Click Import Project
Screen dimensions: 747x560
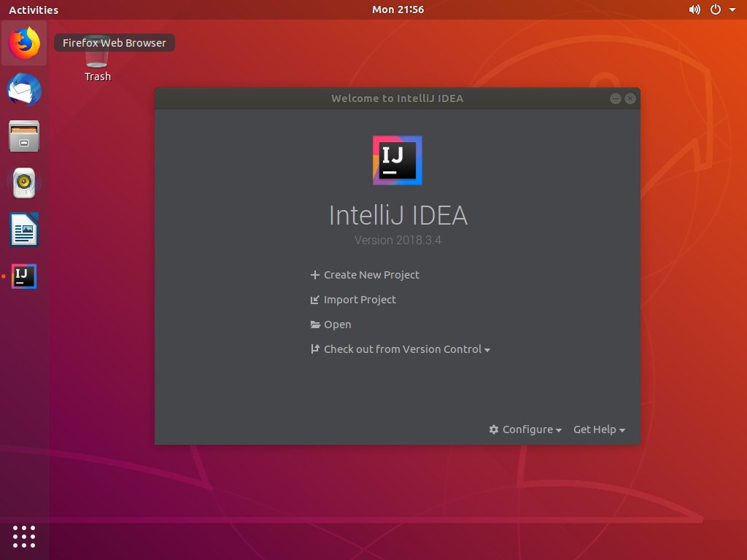click(x=360, y=300)
